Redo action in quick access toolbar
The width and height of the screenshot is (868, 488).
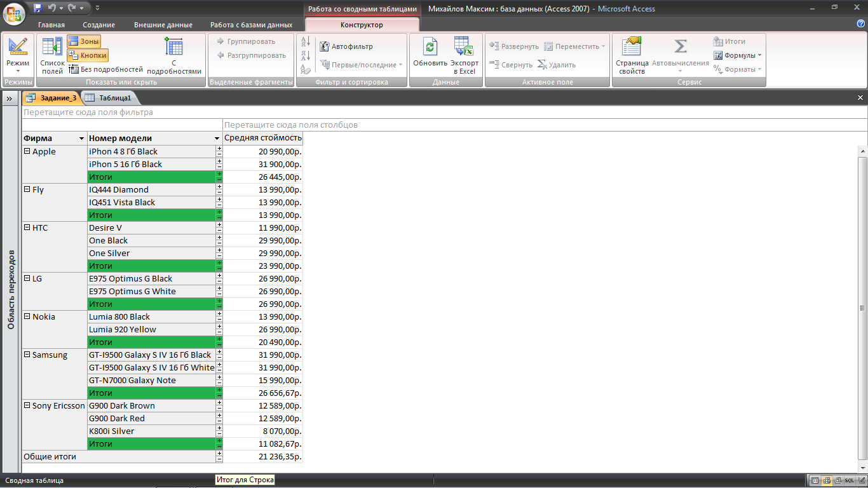pyautogui.click(x=72, y=8)
